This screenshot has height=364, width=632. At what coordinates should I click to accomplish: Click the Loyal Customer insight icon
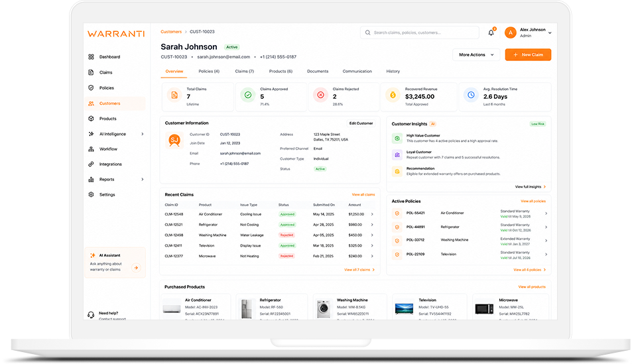click(397, 154)
